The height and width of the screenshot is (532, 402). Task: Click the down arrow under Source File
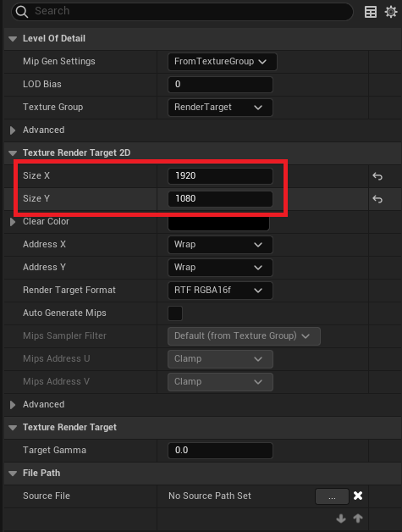[x=341, y=518]
